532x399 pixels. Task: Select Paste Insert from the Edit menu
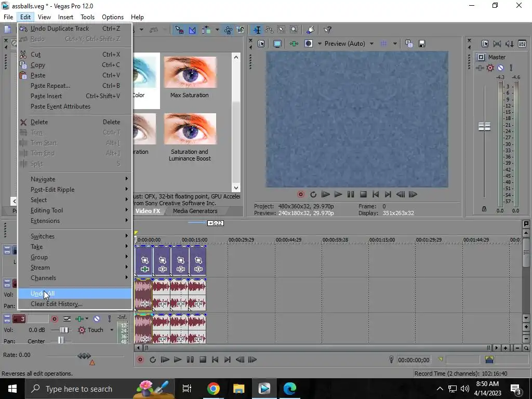click(75, 96)
